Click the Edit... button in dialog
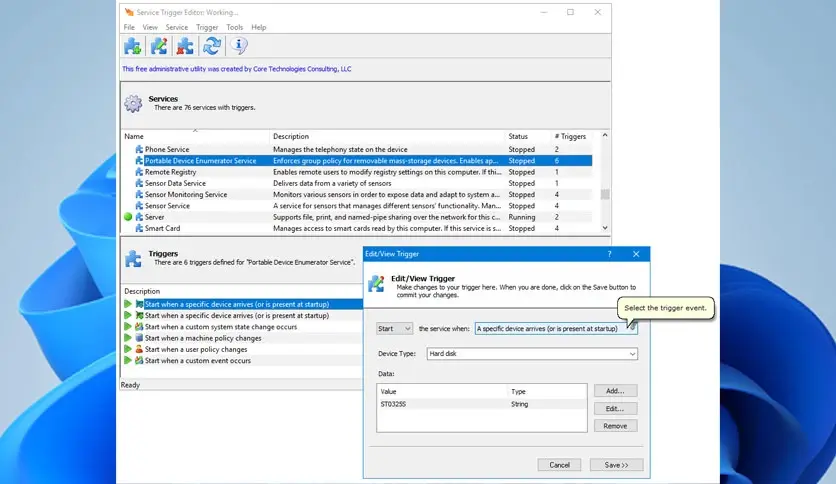Image resolution: width=836 pixels, height=484 pixels. click(615, 408)
